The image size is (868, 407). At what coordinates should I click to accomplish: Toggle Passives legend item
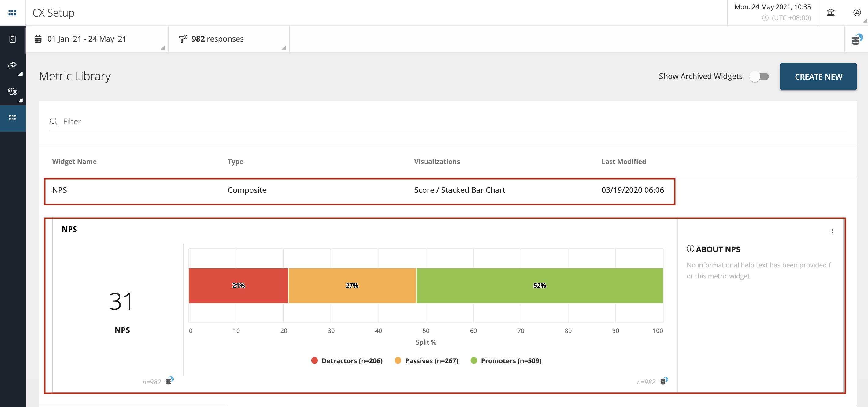(x=426, y=360)
